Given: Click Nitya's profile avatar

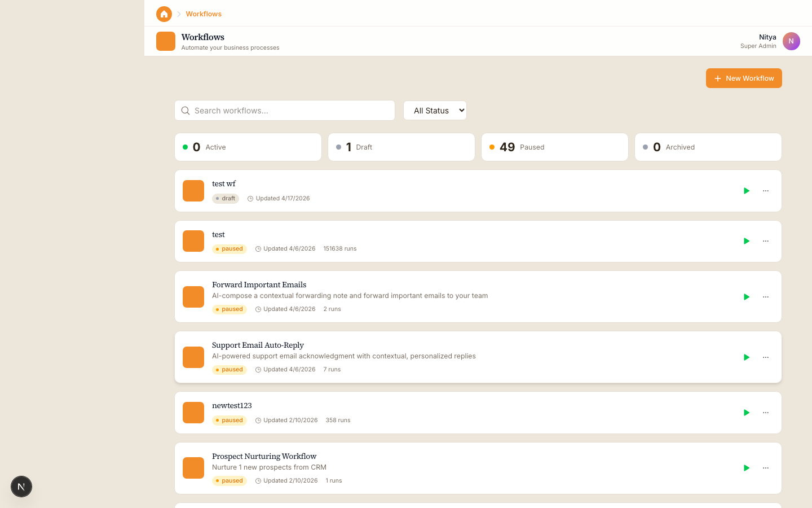Looking at the screenshot, I should 791,41.
